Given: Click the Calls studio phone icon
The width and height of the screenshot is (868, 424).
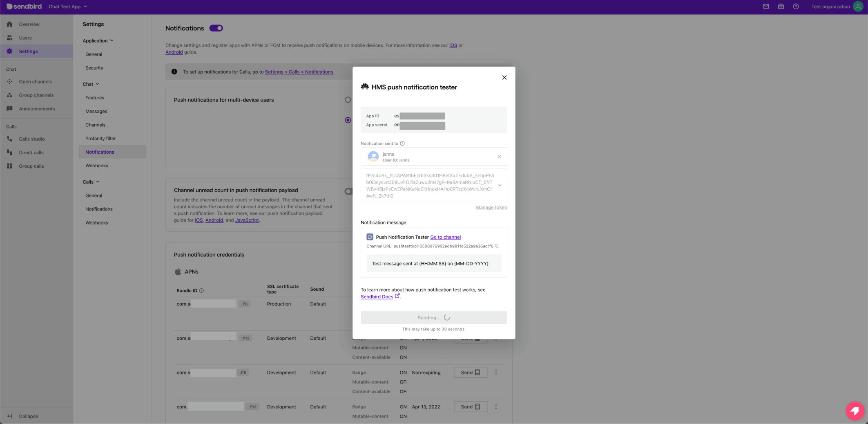Looking at the screenshot, I should coord(9,139).
